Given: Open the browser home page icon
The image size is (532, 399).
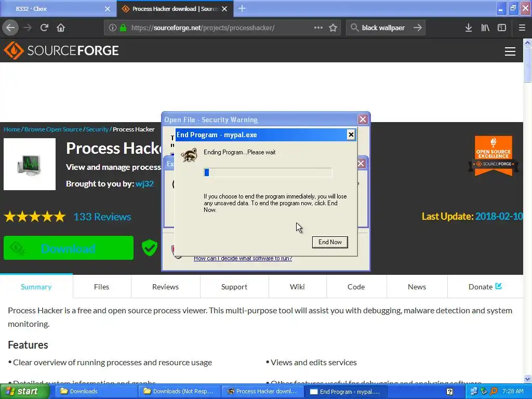Looking at the screenshot, I should coord(61,28).
